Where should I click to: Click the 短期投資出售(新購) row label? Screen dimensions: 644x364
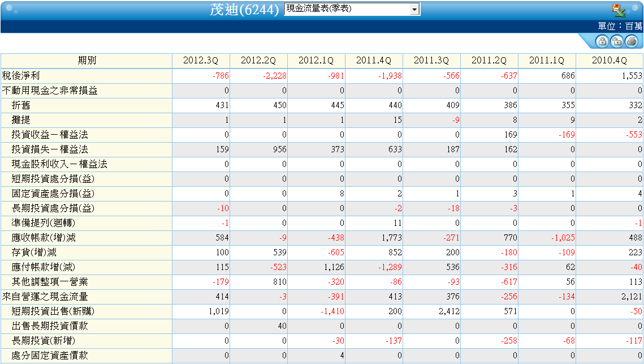53,311
